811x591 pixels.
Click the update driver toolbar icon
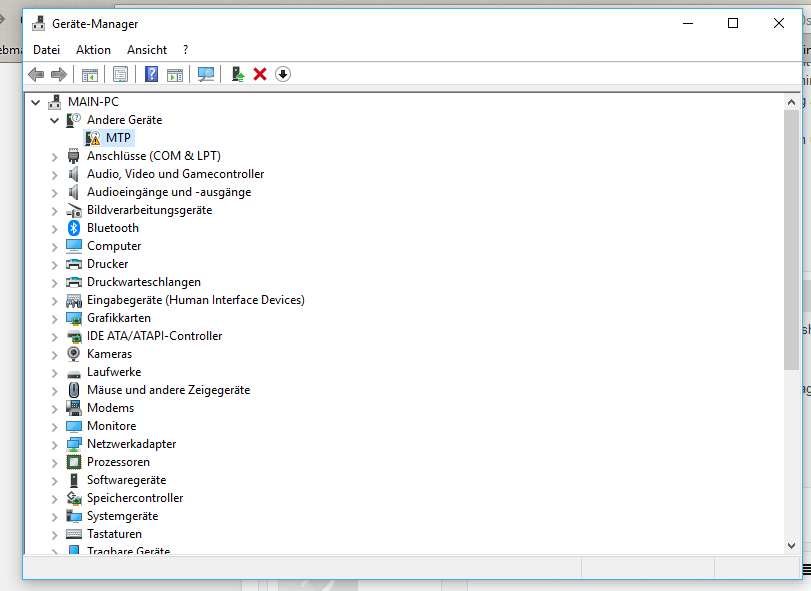(x=238, y=74)
